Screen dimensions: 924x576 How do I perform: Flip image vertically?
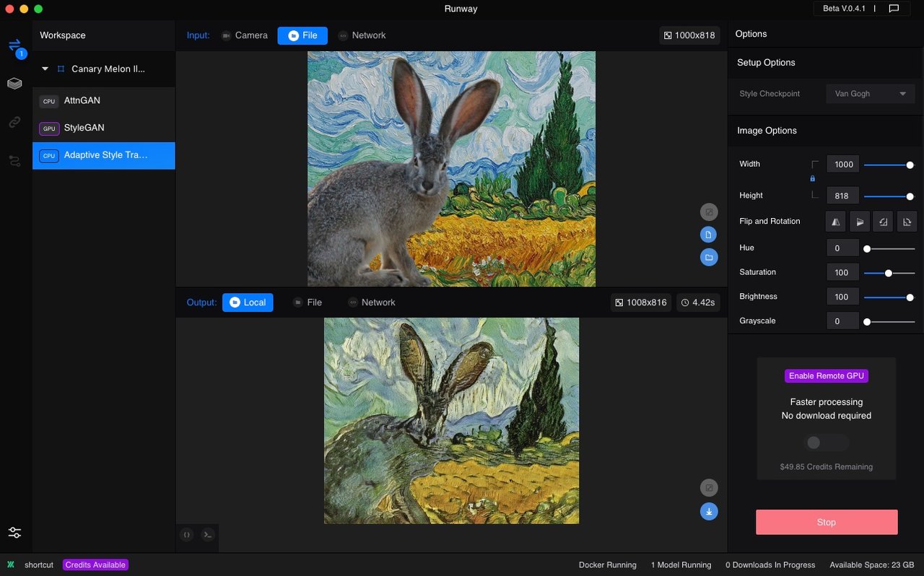(x=859, y=222)
